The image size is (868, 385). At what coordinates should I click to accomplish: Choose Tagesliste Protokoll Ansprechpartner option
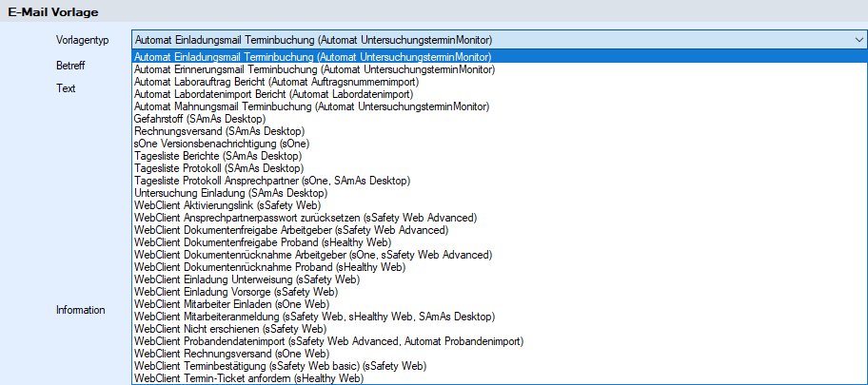500,181
